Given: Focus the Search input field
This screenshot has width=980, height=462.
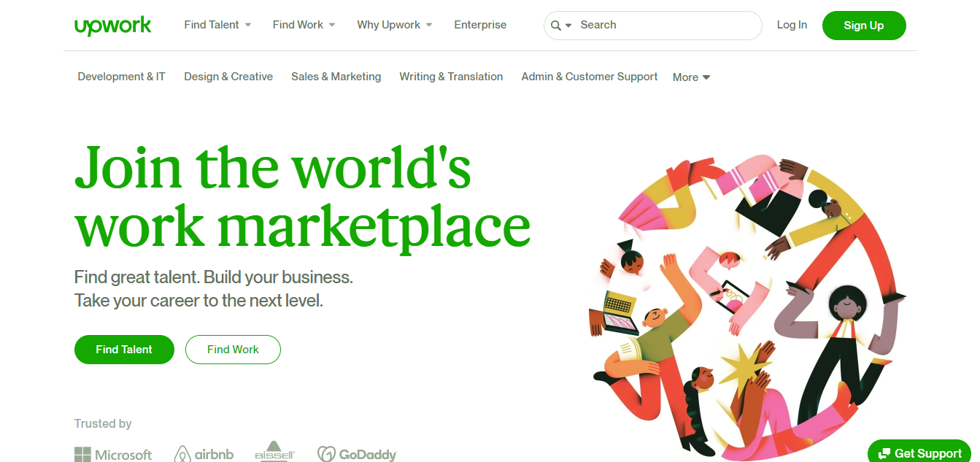Looking at the screenshot, I should click(x=668, y=25).
